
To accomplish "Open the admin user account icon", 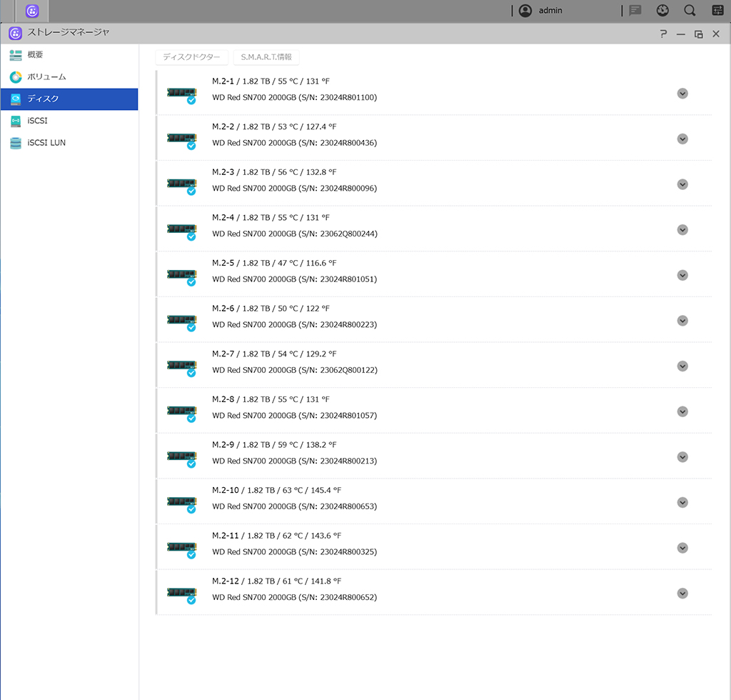I will [x=525, y=11].
